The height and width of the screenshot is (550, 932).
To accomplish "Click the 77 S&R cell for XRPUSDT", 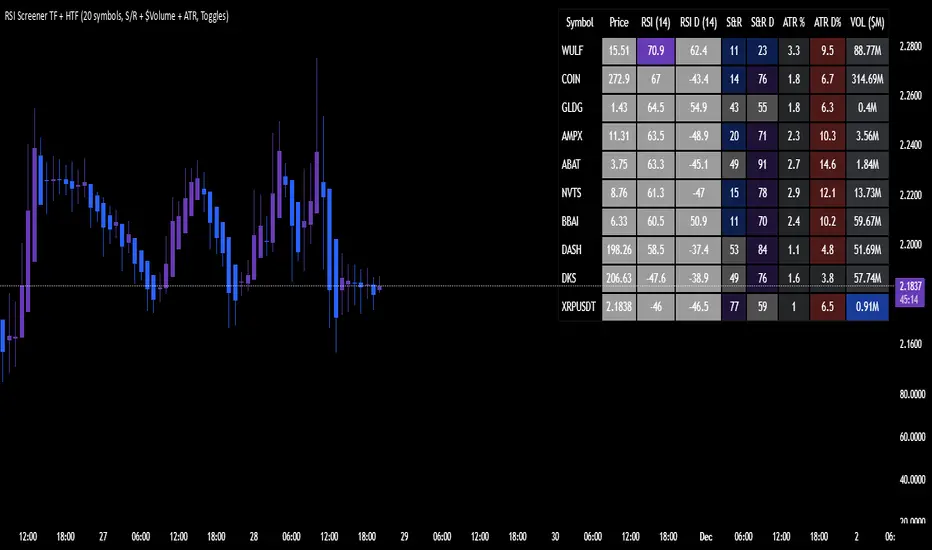I will (x=734, y=307).
